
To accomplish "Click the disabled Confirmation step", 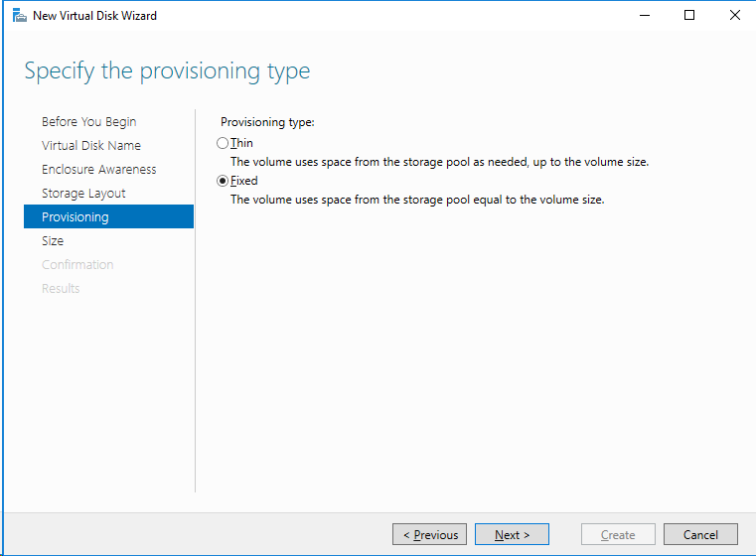I will coord(77,264).
